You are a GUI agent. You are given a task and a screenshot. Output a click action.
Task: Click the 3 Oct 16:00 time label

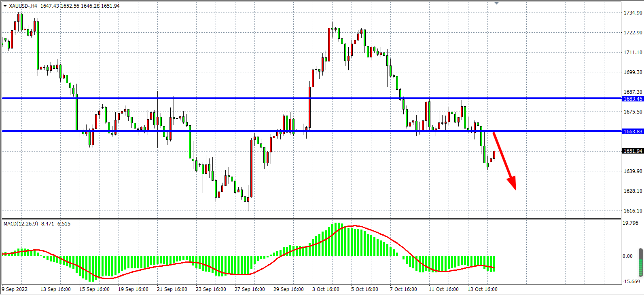tap(326, 289)
